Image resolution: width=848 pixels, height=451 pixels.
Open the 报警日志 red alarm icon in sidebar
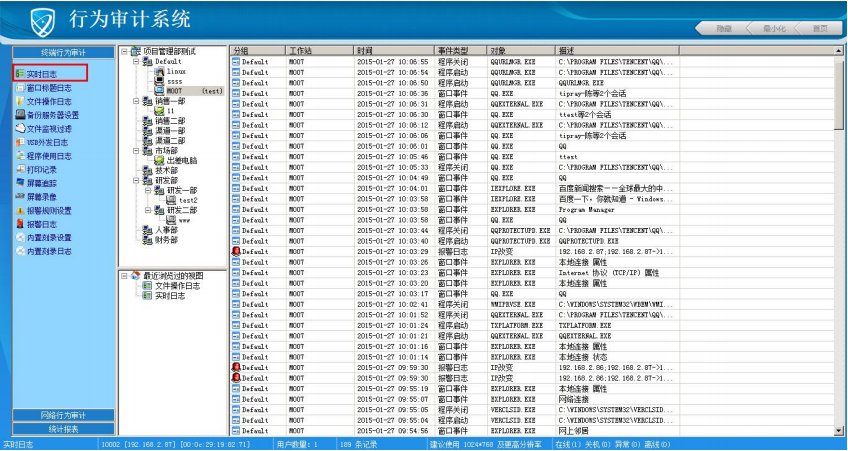tap(20, 224)
